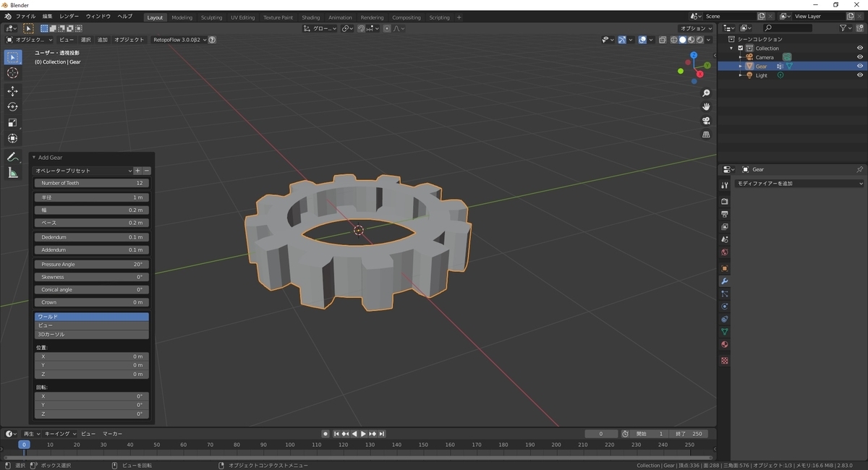Activate the Rotate tool
This screenshot has height=470, width=868.
pos(13,107)
